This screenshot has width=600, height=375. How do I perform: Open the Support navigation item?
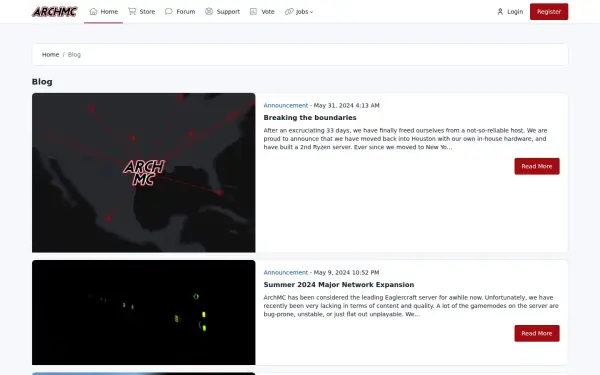pos(222,11)
